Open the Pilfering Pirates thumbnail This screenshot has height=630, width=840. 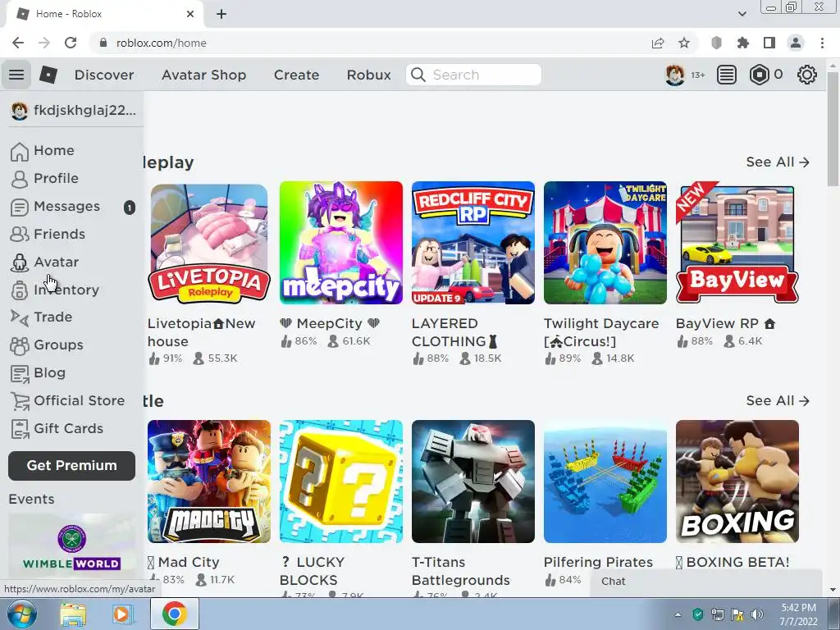[x=605, y=482]
